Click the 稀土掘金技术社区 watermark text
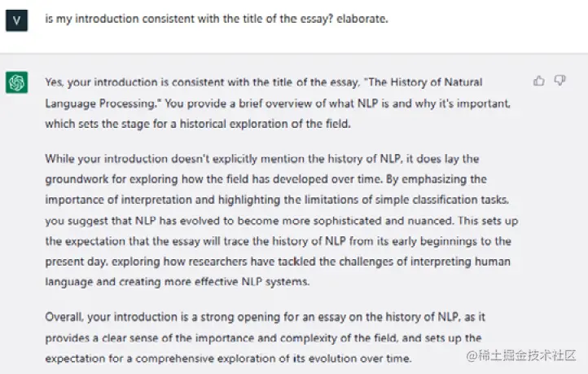The height and width of the screenshot is (374, 588). [x=529, y=354]
